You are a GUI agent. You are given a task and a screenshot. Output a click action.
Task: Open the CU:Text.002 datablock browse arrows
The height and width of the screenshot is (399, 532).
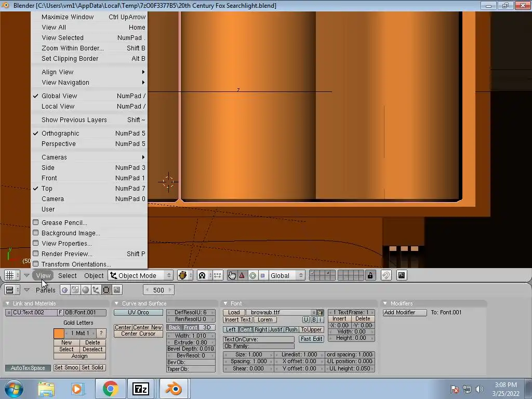click(x=8, y=312)
